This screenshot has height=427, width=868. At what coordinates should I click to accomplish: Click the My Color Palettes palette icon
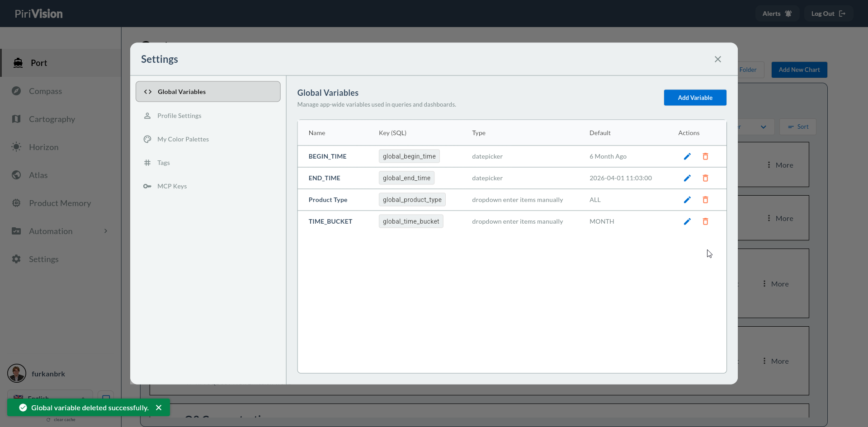(147, 139)
